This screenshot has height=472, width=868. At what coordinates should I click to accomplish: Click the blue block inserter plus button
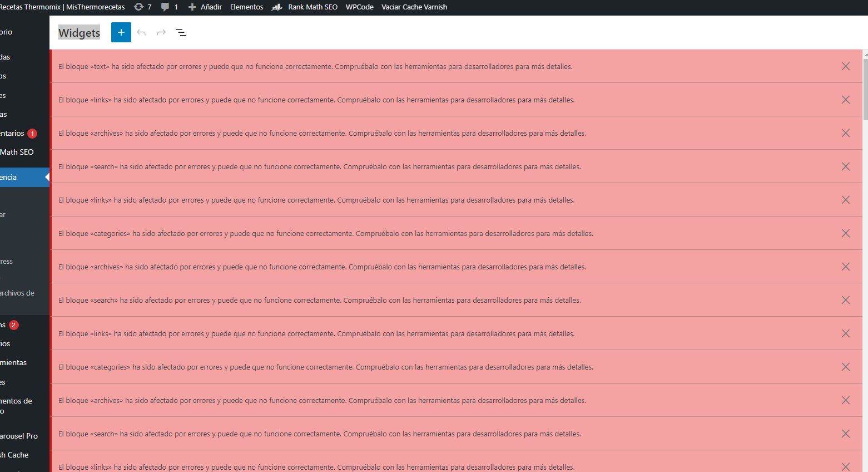(x=121, y=32)
